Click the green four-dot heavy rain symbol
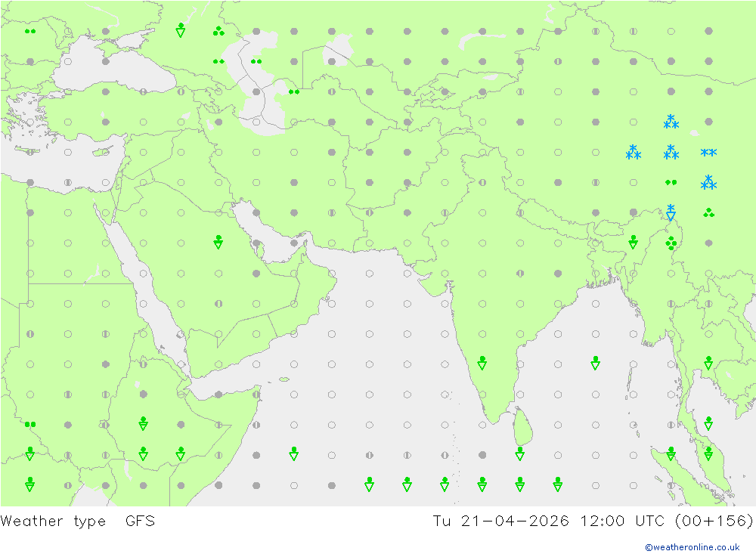The width and height of the screenshot is (756, 554). click(671, 243)
